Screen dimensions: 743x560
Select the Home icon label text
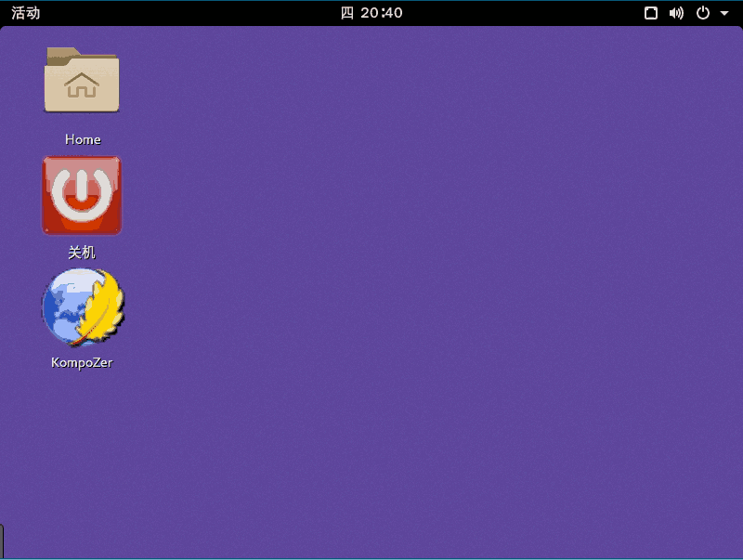[x=83, y=139]
